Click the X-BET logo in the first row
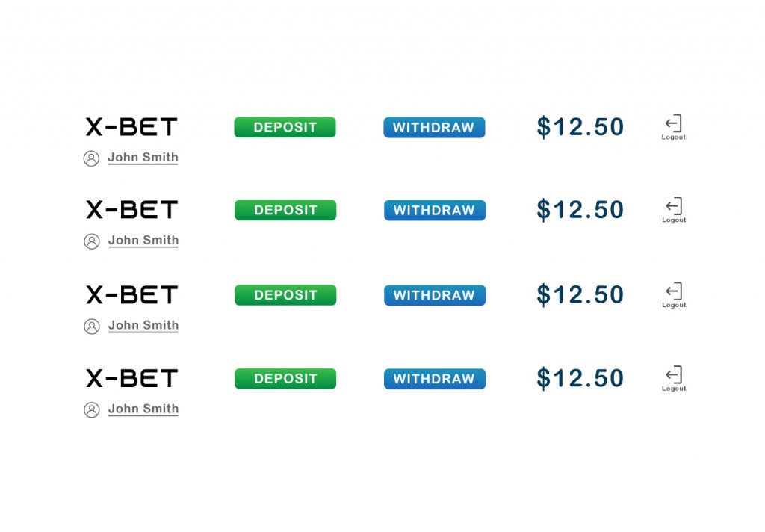 coord(131,127)
